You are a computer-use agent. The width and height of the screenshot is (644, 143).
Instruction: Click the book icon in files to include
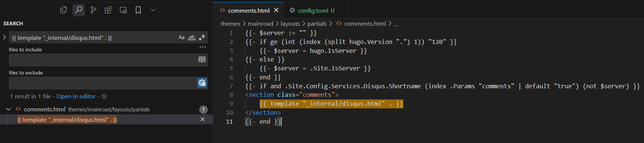coord(202,60)
